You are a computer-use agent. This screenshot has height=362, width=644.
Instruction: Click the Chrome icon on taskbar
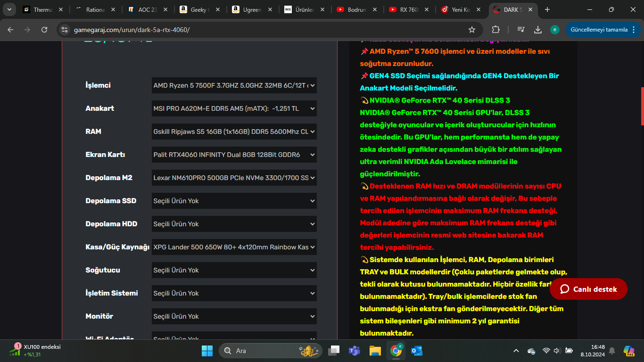click(396, 351)
